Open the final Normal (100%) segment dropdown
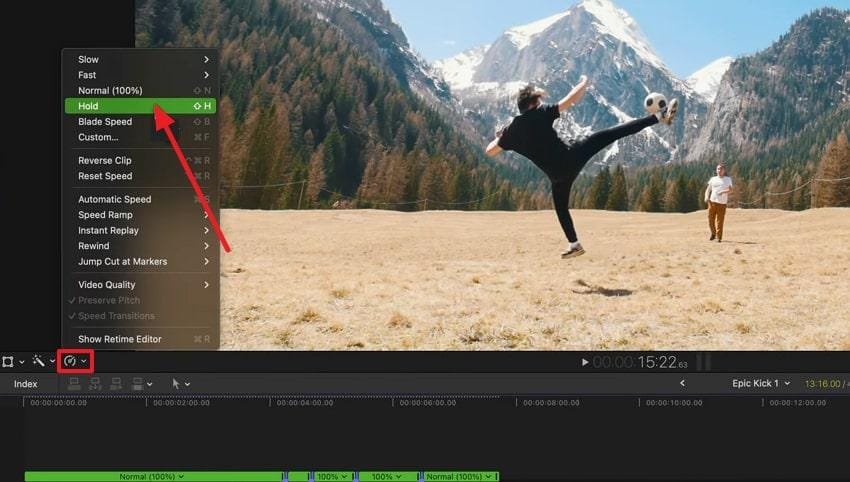The width and height of the screenshot is (850, 482). coord(459,477)
